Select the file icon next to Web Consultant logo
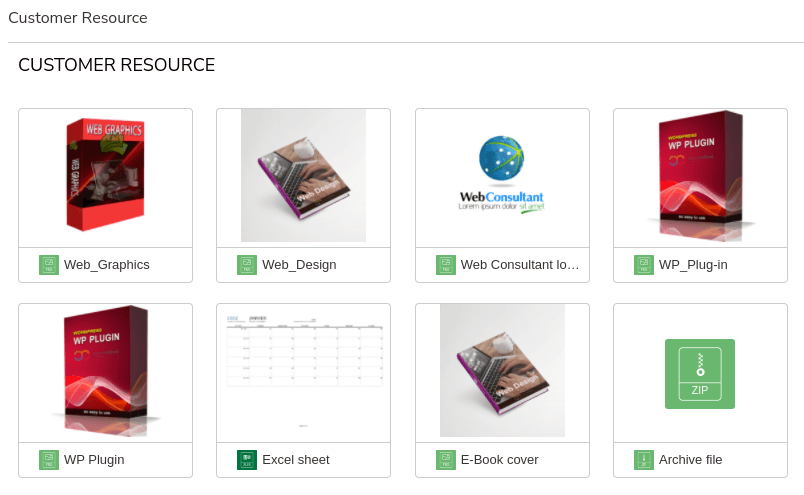Viewport: 804px width, 495px height. (x=446, y=265)
